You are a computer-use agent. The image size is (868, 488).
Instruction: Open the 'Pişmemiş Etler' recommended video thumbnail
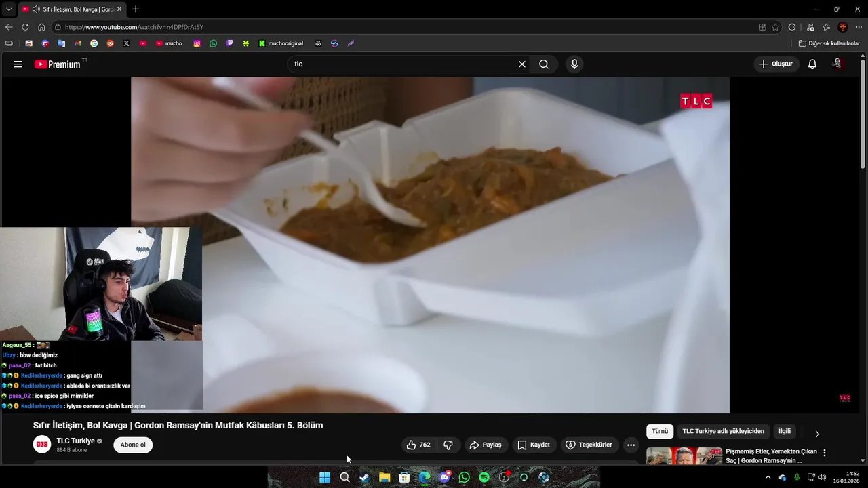tap(684, 456)
